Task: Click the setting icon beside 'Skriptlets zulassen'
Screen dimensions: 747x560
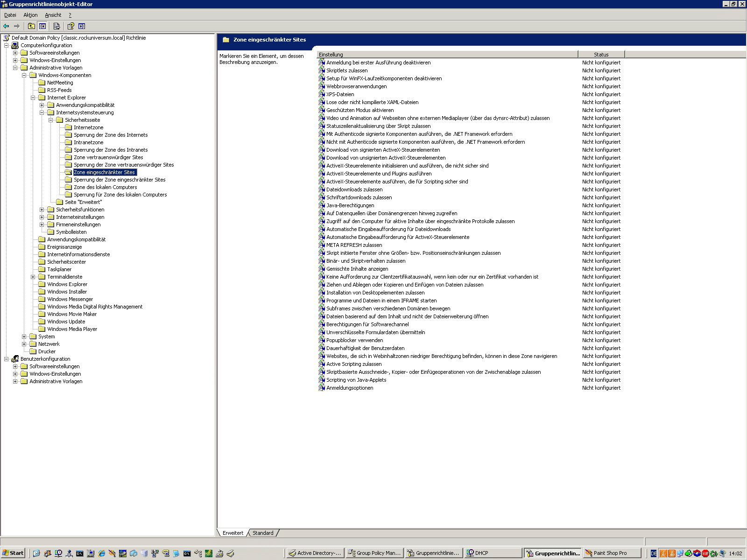Action: (x=322, y=70)
